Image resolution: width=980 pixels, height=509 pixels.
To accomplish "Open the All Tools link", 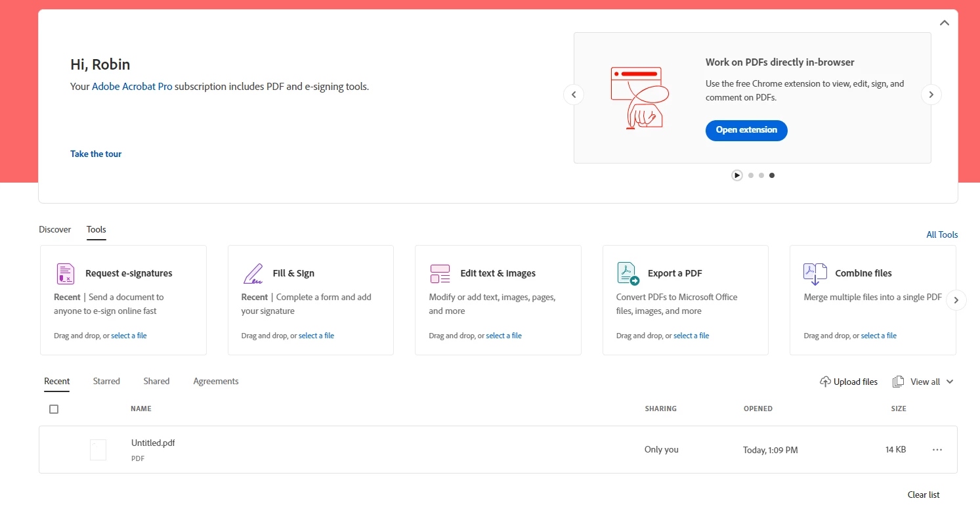I will point(942,234).
